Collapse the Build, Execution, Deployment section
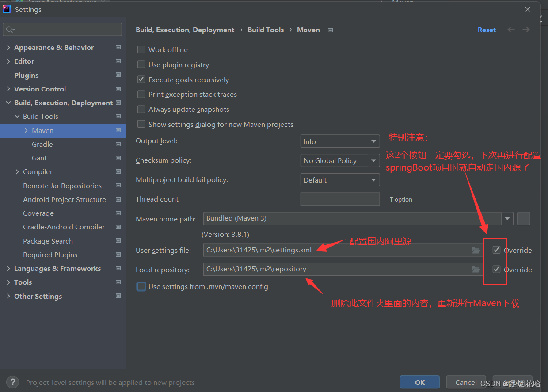The image size is (548, 392). point(8,103)
